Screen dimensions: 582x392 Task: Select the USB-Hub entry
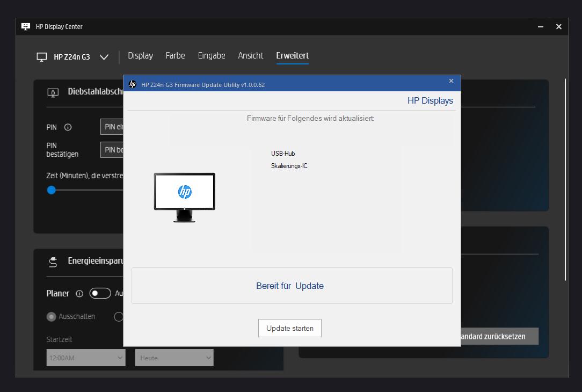(x=283, y=154)
